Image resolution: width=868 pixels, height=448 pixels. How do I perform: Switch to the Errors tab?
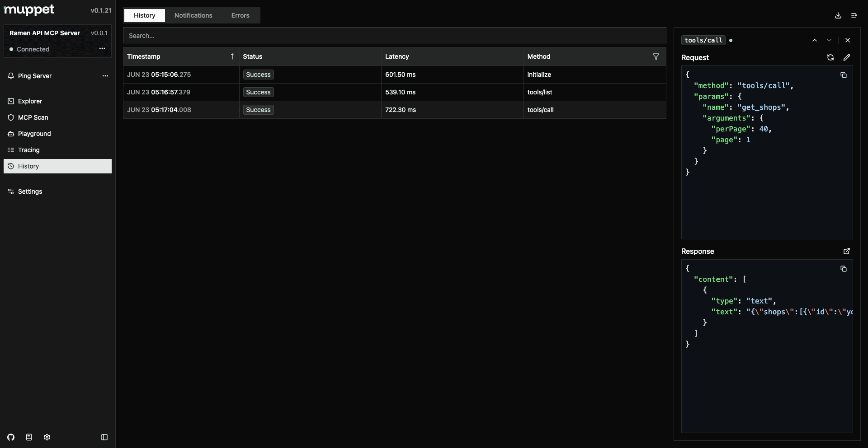point(240,15)
